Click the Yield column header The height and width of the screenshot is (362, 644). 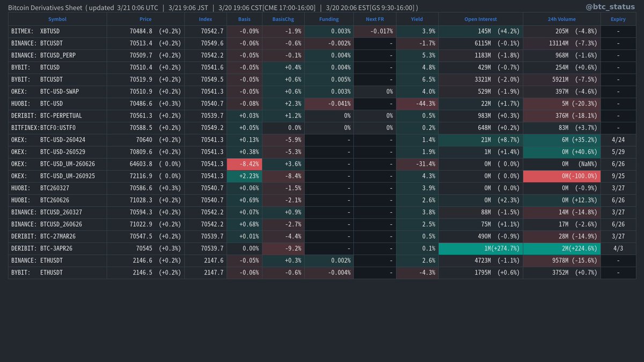tap(417, 19)
